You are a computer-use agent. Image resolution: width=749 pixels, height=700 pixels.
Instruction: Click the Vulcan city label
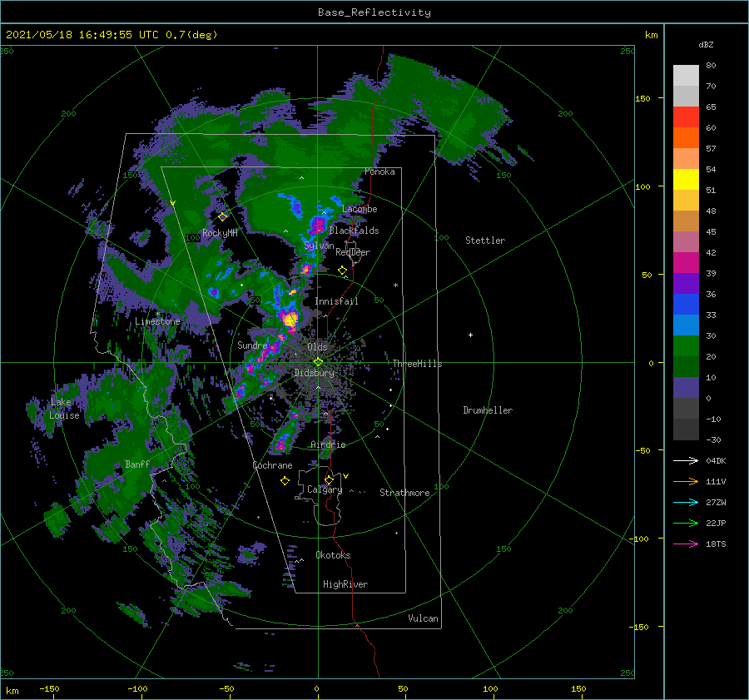click(424, 618)
